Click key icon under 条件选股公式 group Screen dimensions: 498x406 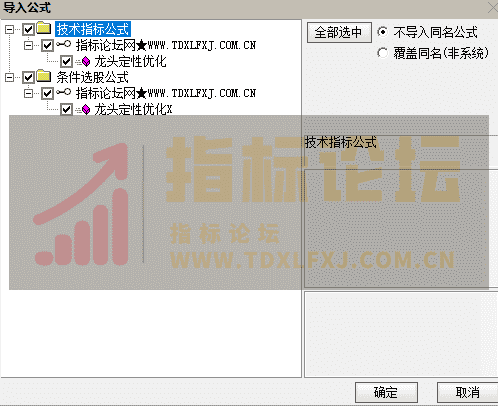63,92
